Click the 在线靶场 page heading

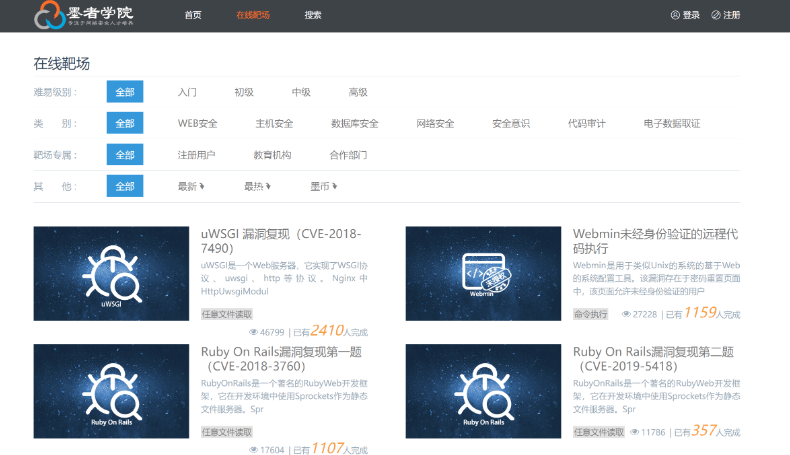(x=61, y=63)
